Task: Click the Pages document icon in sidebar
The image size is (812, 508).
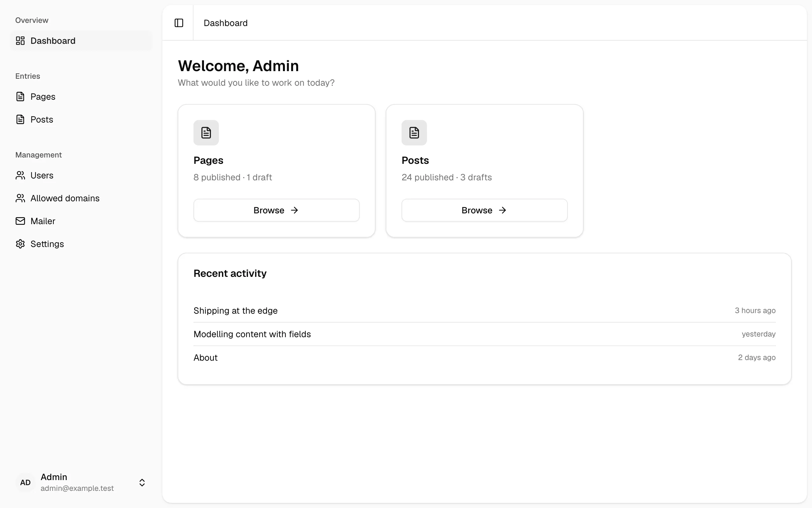Action: click(21, 97)
